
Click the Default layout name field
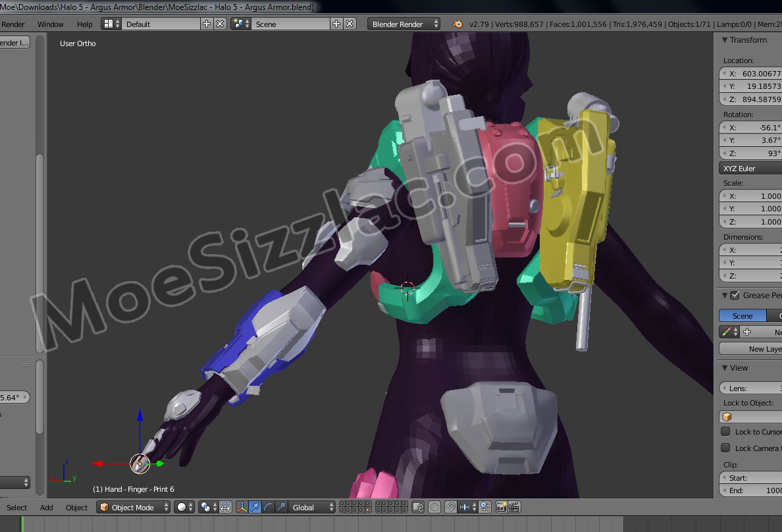click(161, 24)
